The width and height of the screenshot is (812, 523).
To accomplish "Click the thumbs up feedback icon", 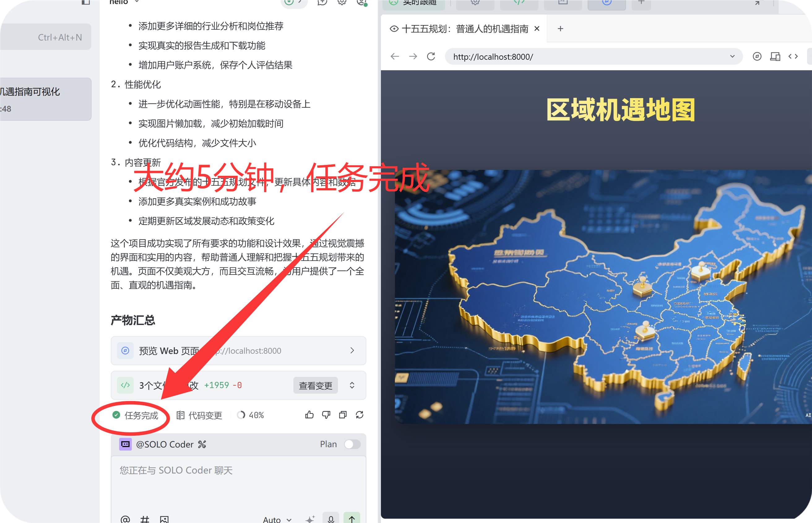I will tap(309, 415).
